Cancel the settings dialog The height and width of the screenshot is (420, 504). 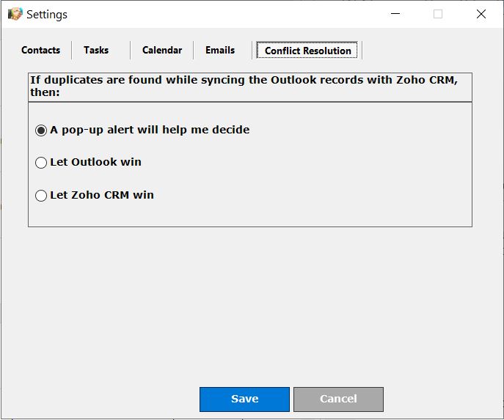tap(338, 399)
